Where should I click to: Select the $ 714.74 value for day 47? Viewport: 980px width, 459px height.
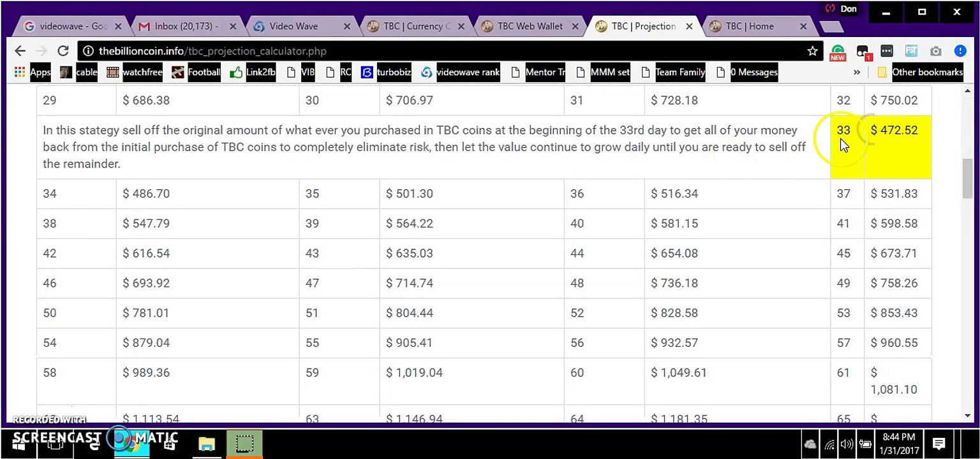pos(410,283)
